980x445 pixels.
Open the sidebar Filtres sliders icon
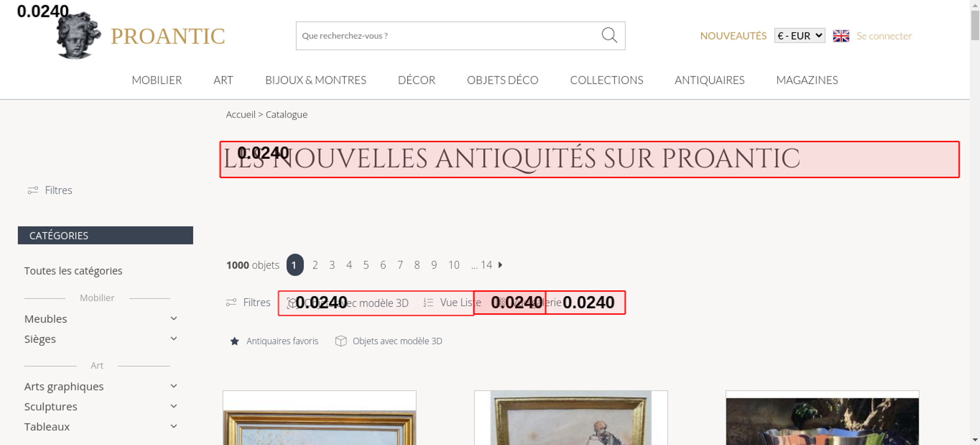click(33, 190)
